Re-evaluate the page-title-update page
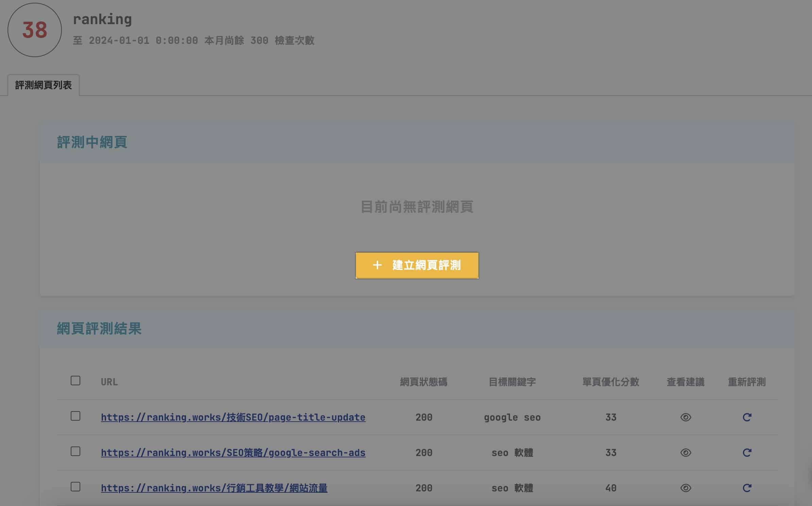 pyautogui.click(x=747, y=417)
